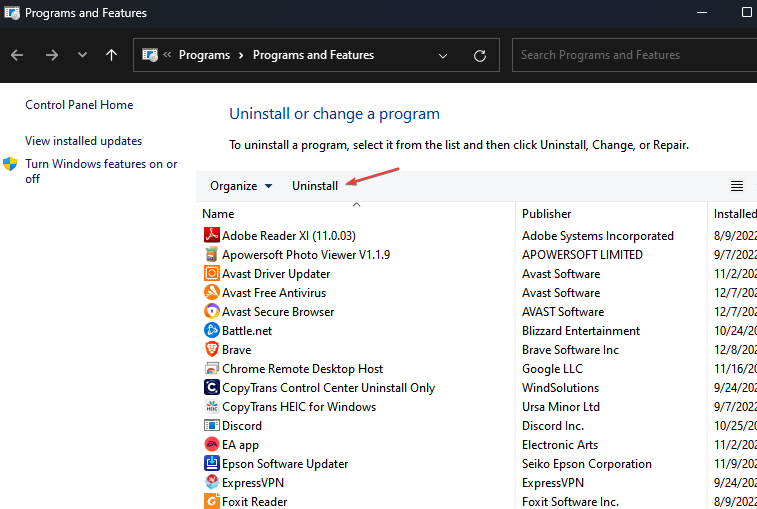Image resolution: width=757 pixels, height=509 pixels.
Task: Select Battle.net name text
Action: coord(247,331)
